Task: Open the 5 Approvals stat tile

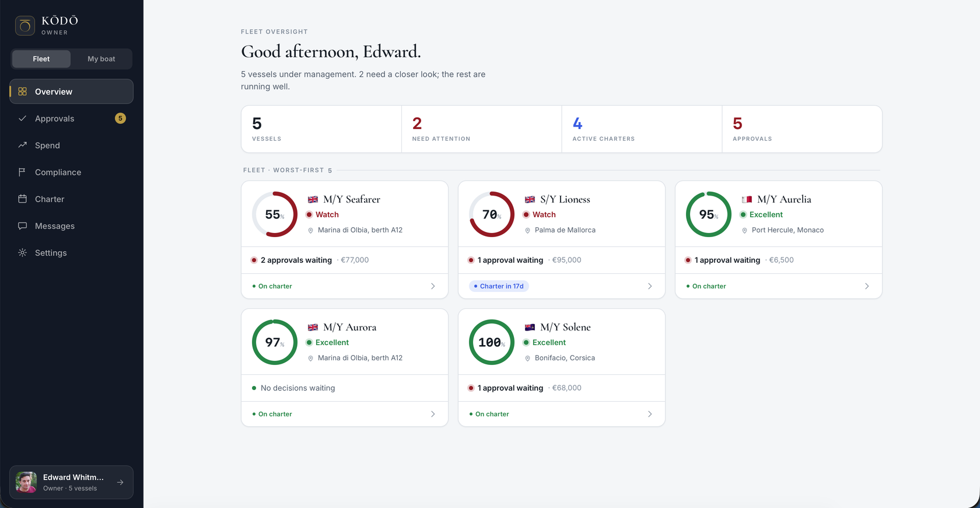Action: click(x=802, y=129)
